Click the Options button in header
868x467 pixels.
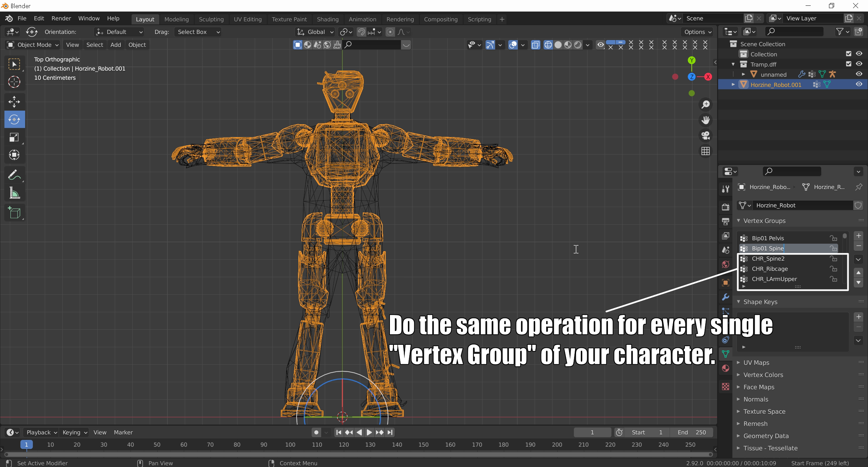697,32
